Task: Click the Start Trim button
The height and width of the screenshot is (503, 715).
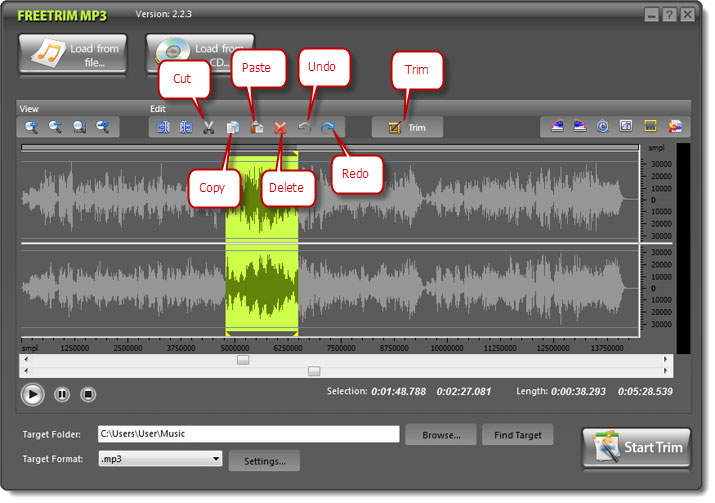Action: coord(637,448)
